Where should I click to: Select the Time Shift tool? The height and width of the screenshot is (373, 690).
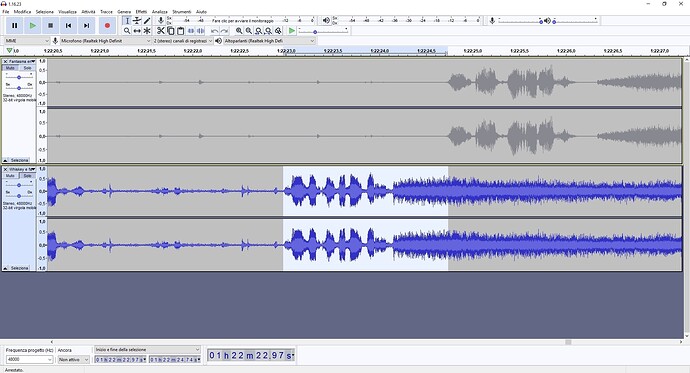point(137,31)
